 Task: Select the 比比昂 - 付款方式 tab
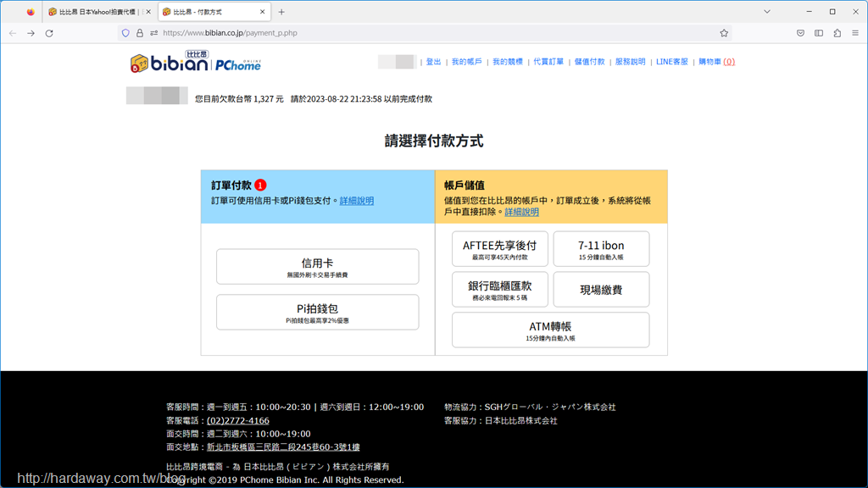coord(214,12)
